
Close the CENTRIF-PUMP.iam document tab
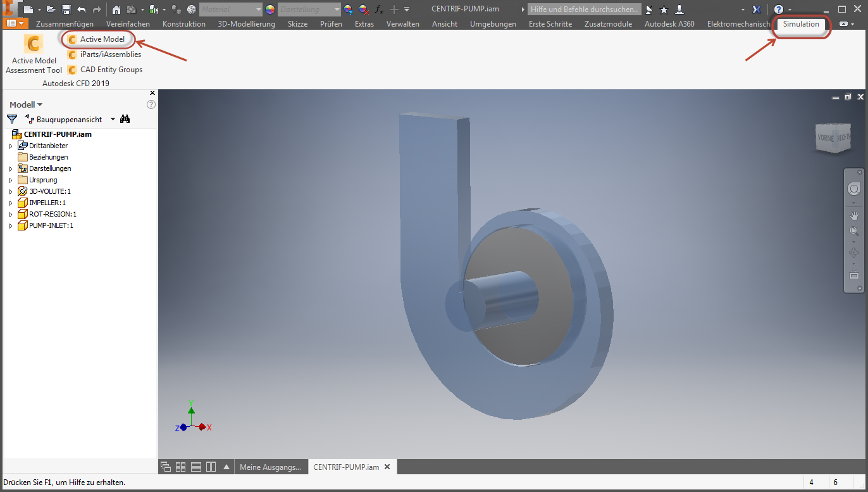pos(387,467)
